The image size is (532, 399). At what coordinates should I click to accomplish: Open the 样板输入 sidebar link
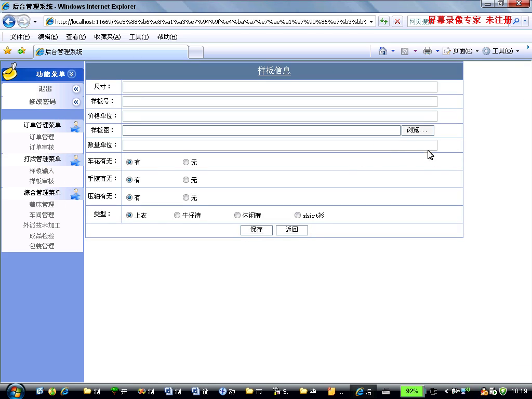click(42, 170)
